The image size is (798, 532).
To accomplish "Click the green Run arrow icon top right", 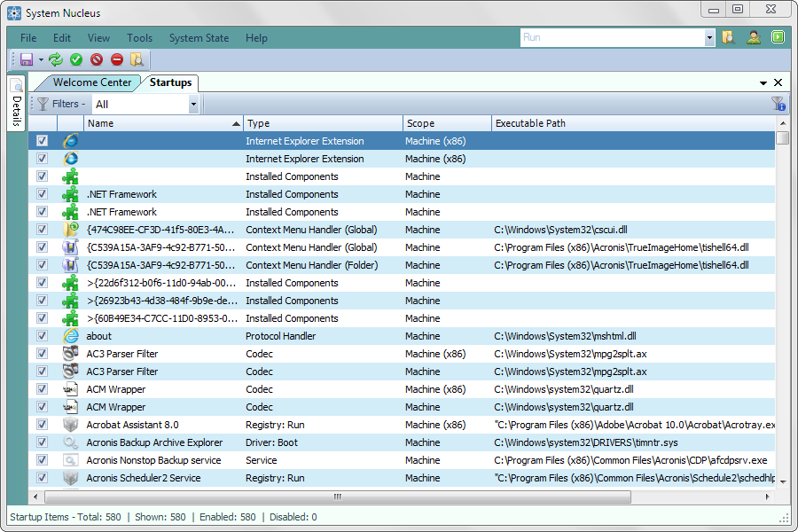I will pos(777,37).
